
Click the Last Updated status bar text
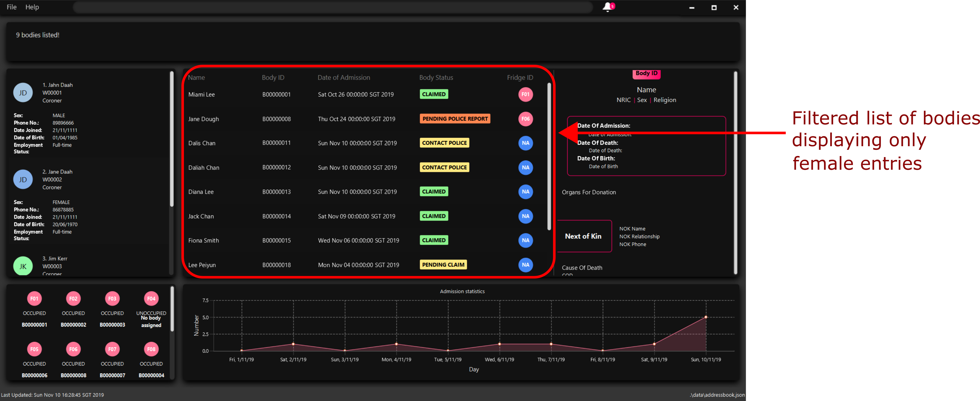pyautogui.click(x=52, y=395)
